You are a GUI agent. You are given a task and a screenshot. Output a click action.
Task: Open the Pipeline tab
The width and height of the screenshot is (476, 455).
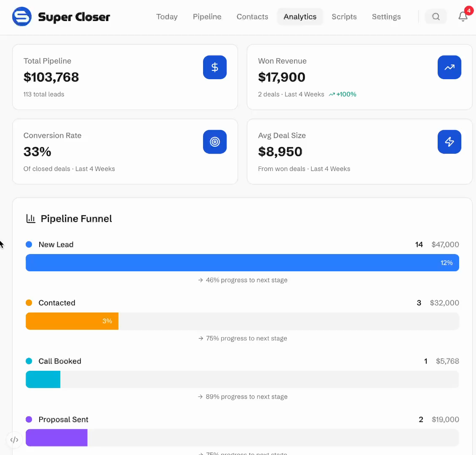(207, 17)
